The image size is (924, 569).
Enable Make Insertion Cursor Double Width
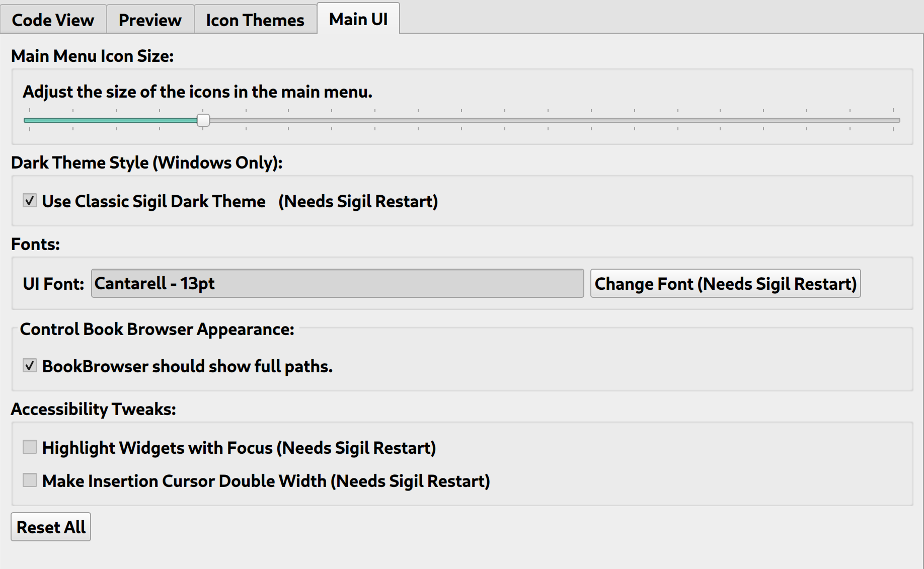coord(30,480)
